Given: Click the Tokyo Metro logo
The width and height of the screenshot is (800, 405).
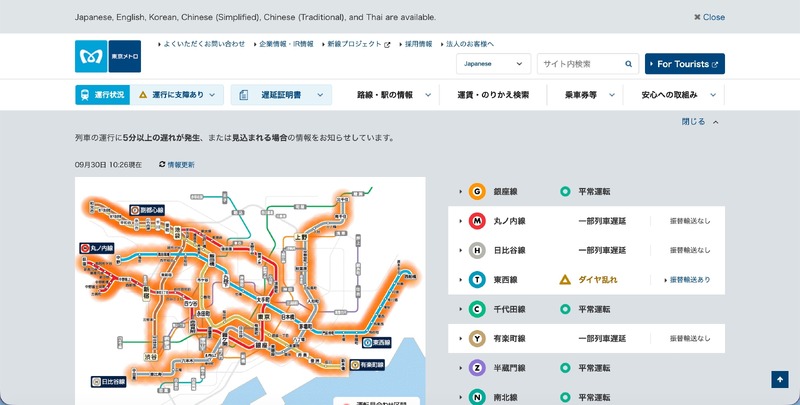Looking at the screenshot, I should click(108, 56).
